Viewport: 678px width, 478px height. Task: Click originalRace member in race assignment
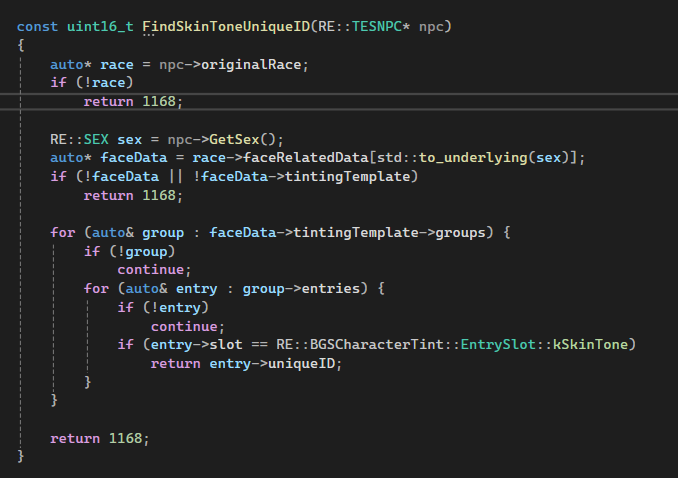[251, 64]
